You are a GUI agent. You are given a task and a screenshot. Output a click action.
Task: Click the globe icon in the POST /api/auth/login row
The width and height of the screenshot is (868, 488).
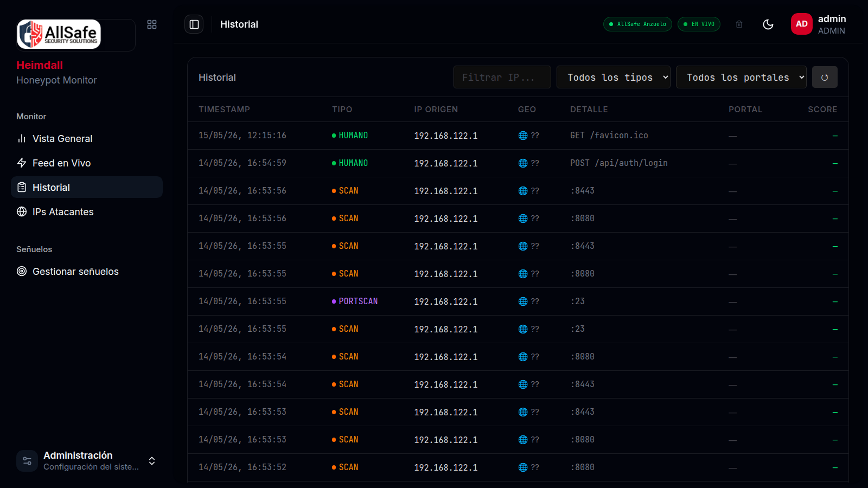coord(523,163)
